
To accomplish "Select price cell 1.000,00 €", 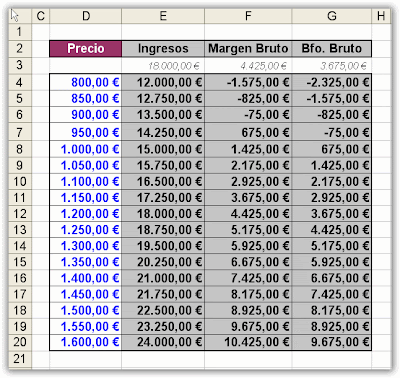I will (86, 149).
